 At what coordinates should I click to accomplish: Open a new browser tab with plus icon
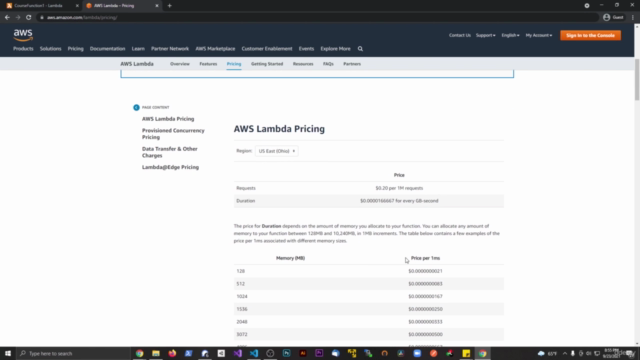pyautogui.click(x=169, y=6)
